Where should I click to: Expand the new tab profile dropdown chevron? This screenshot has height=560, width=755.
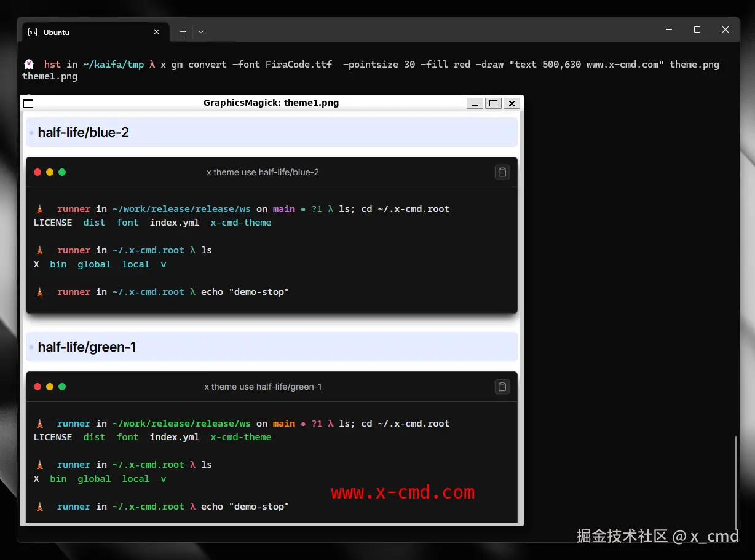(201, 32)
